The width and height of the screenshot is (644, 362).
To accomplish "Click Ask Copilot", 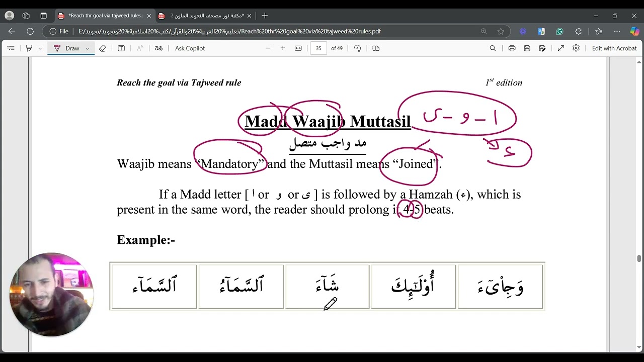I will point(190,48).
